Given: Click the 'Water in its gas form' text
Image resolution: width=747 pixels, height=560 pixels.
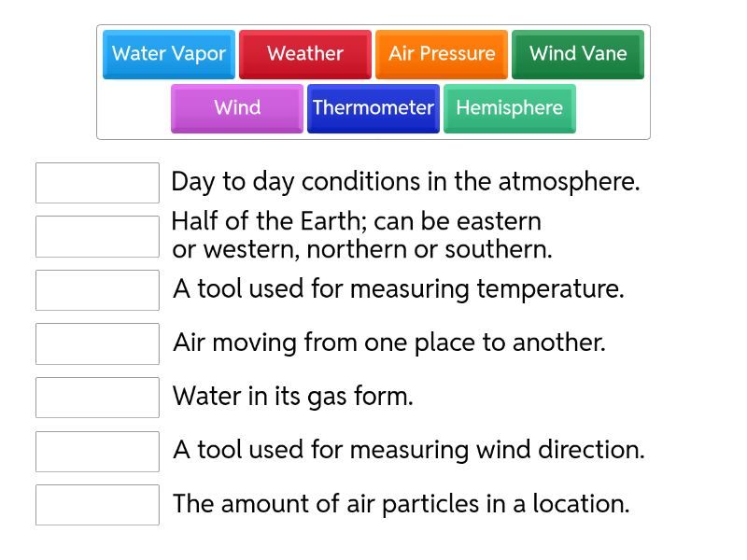Looking at the screenshot, I should coord(292,397).
